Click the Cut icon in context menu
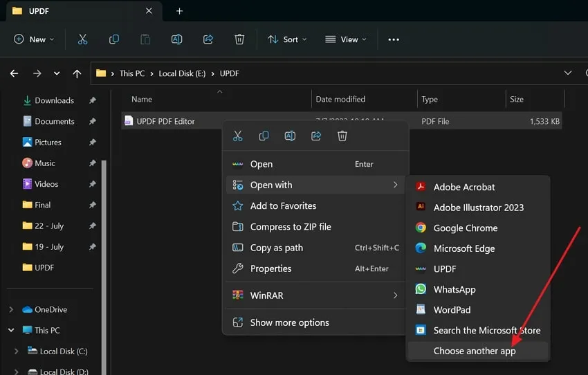 pos(238,136)
